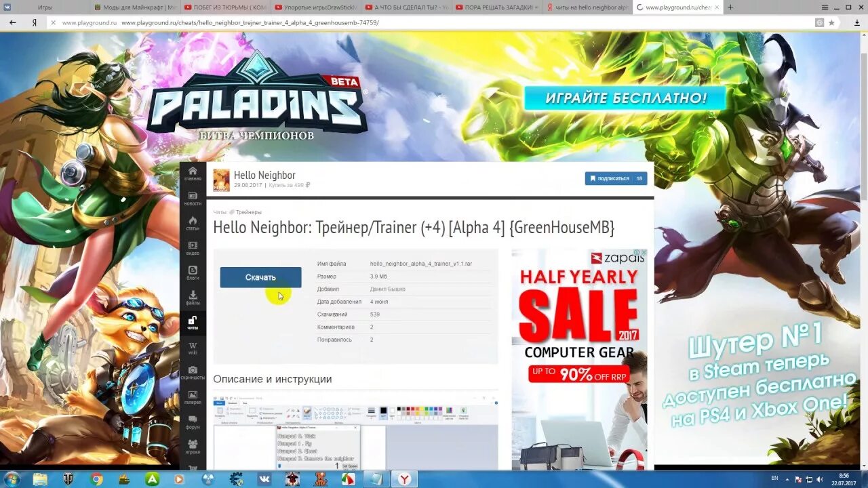Viewport: 868px width, 488px height.
Task: Open the главная home sidebar icon
Action: (x=193, y=174)
